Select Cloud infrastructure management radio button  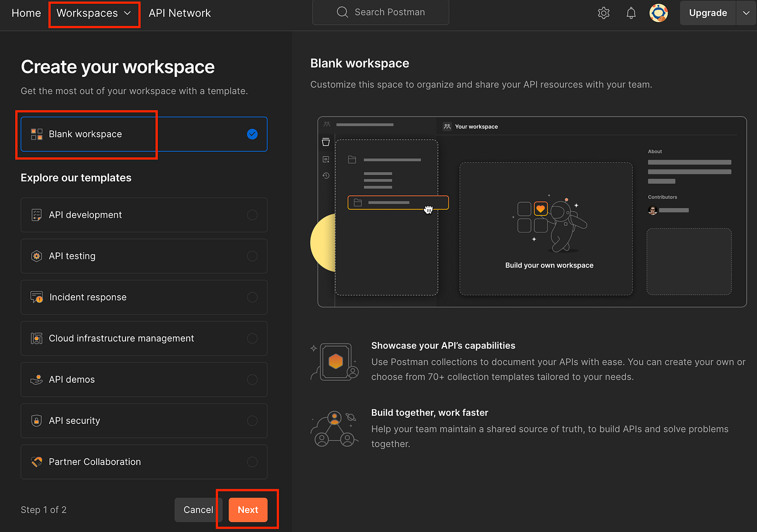pyautogui.click(x=252, y=338)
